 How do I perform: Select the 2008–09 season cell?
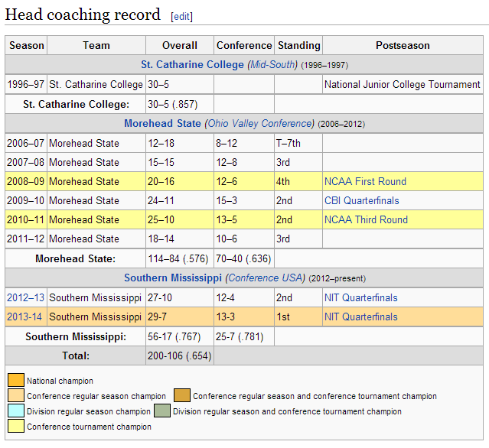(x=26, y=181)
